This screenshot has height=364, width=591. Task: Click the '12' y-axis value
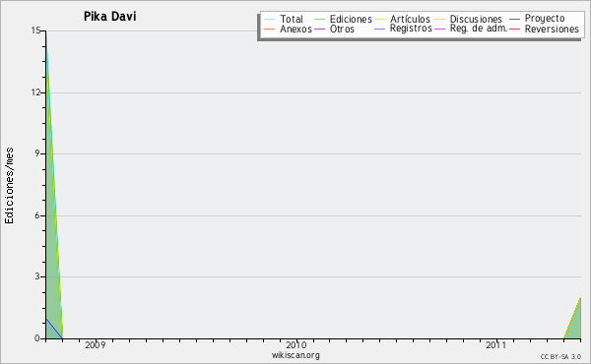click(x=35, y=92)
